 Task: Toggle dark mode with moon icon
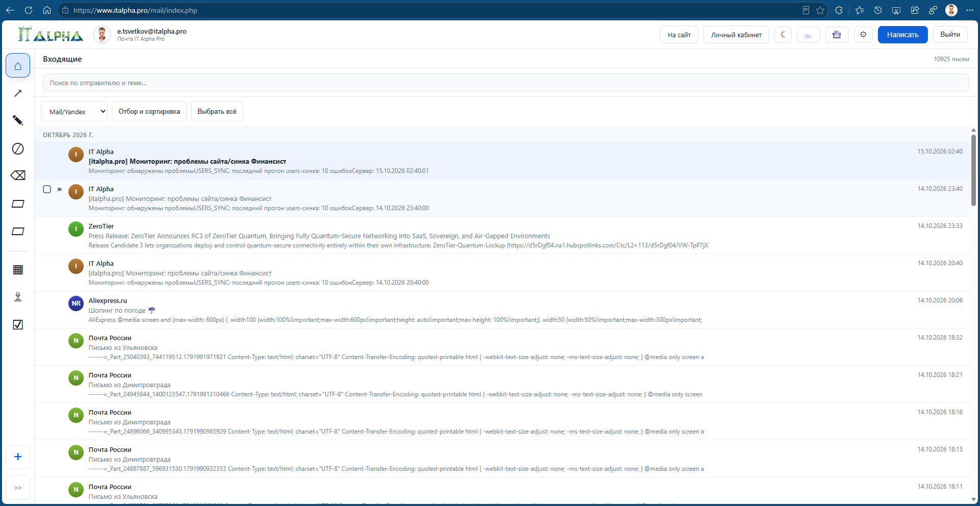[x=783, y=35]
